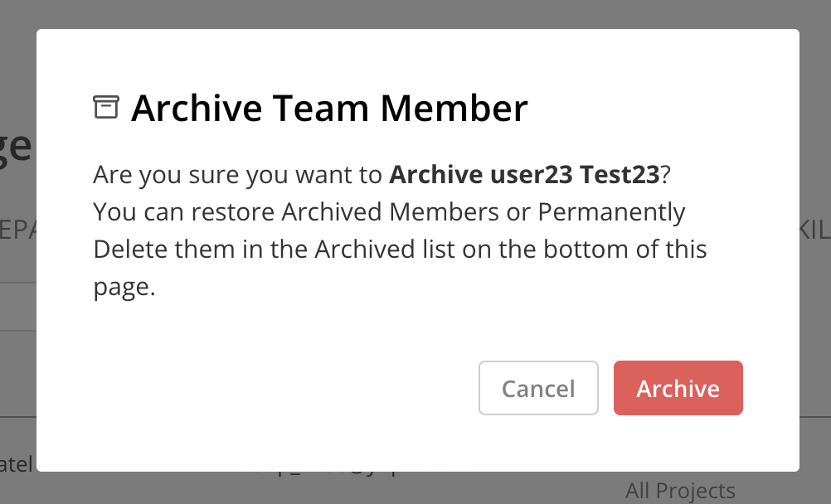Select the bold Archive user23 Test23 text
Screen dimensions: 831x504
(524, 174)
